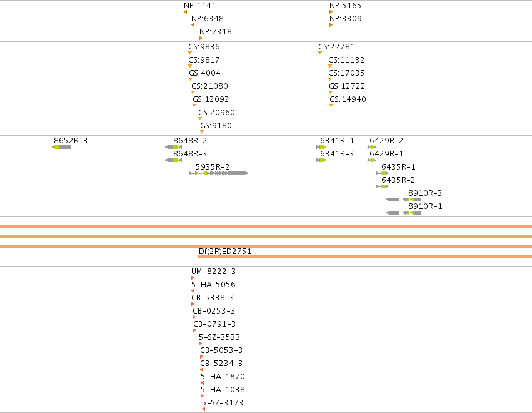Click the 6429R-2 gene model glyph
Image resolution: width=532 pixels, height=413 pixels.
371,148
